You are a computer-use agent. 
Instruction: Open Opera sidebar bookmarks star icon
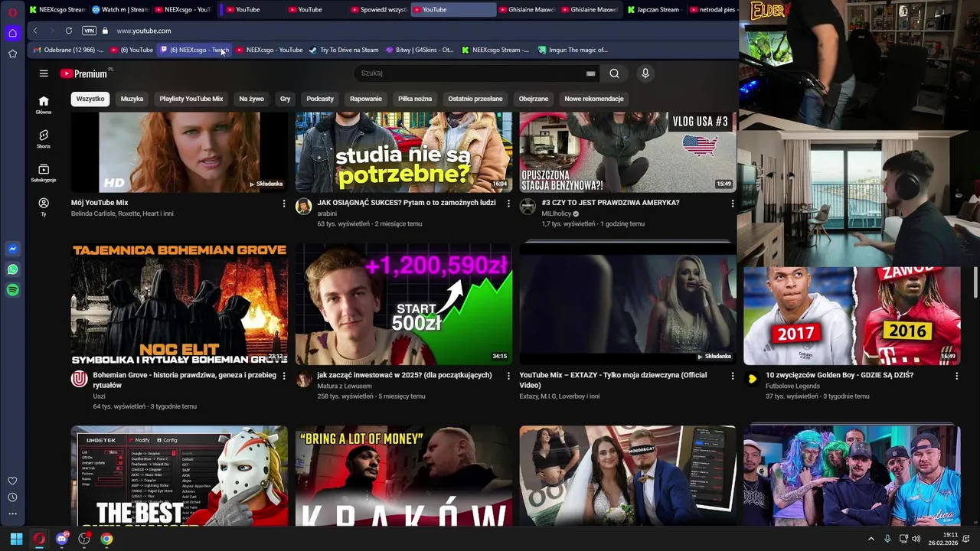click(x=12, y=54)
